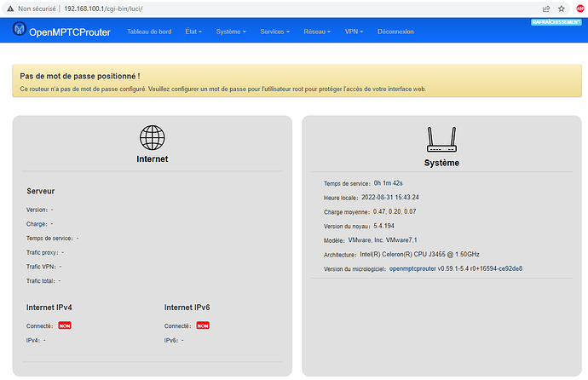Click the browser address bar URL

click(103, 9)
